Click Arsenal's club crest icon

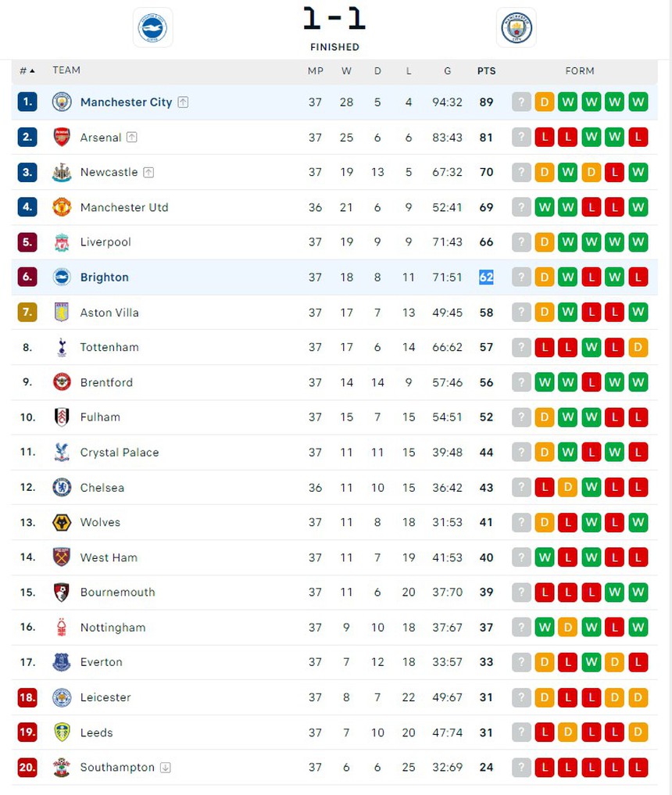coord(62,138)
